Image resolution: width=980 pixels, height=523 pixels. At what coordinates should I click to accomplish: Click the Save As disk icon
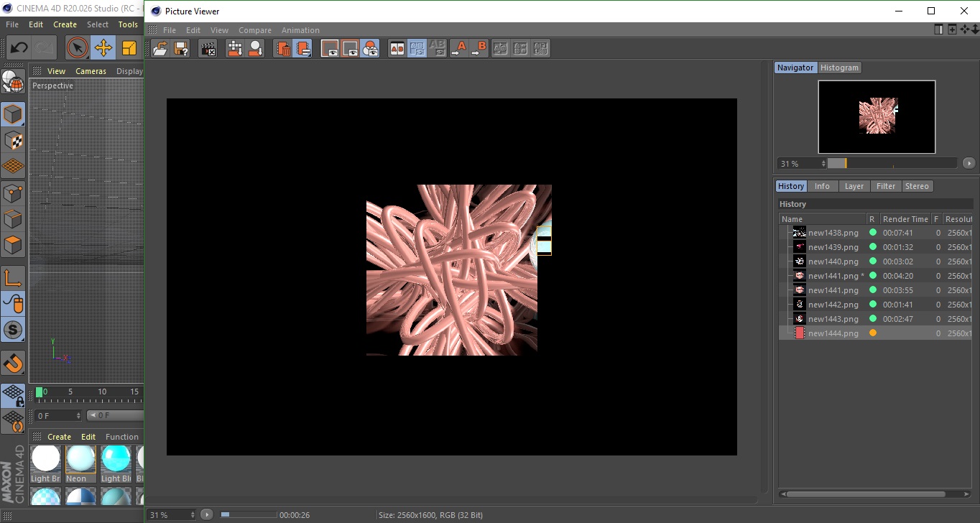click(x=181, y=49)
